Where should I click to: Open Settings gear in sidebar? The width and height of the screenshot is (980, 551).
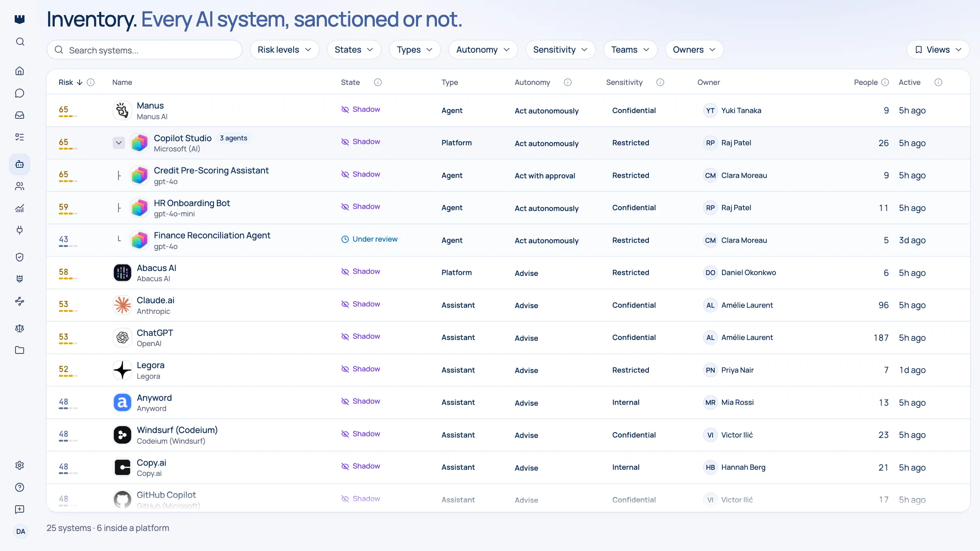point(20,465)
